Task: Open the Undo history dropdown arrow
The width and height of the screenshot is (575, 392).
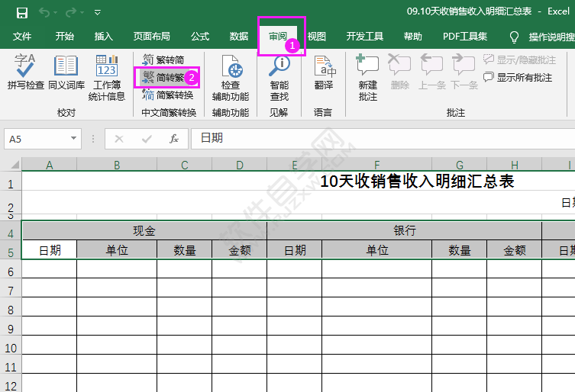Action: click(56, 13)
